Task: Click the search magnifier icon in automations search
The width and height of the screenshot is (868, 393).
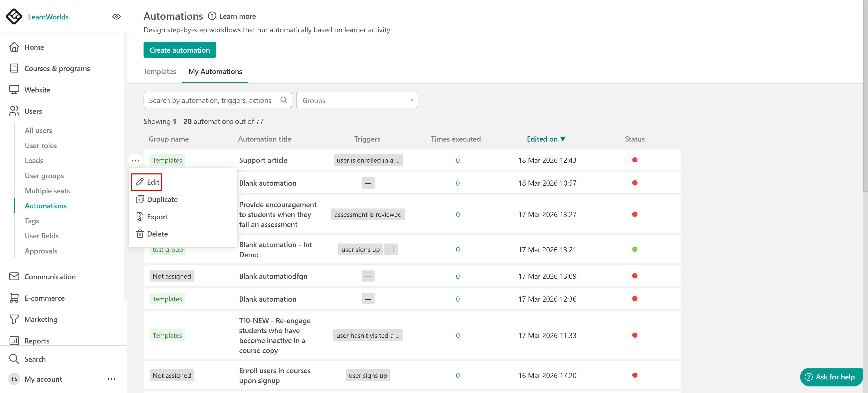Action: 284,100
